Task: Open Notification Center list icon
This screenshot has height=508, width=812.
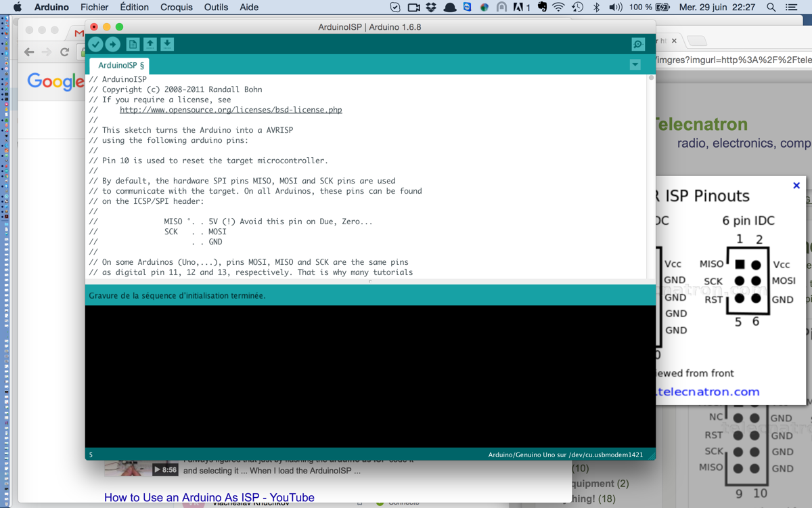Action: [791, 7]
